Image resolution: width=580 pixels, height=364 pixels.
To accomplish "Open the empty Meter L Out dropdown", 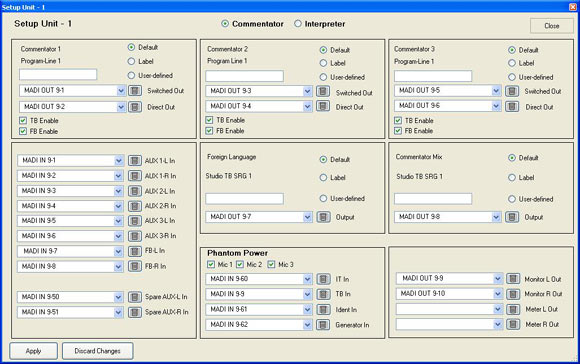I will (498, 309).
